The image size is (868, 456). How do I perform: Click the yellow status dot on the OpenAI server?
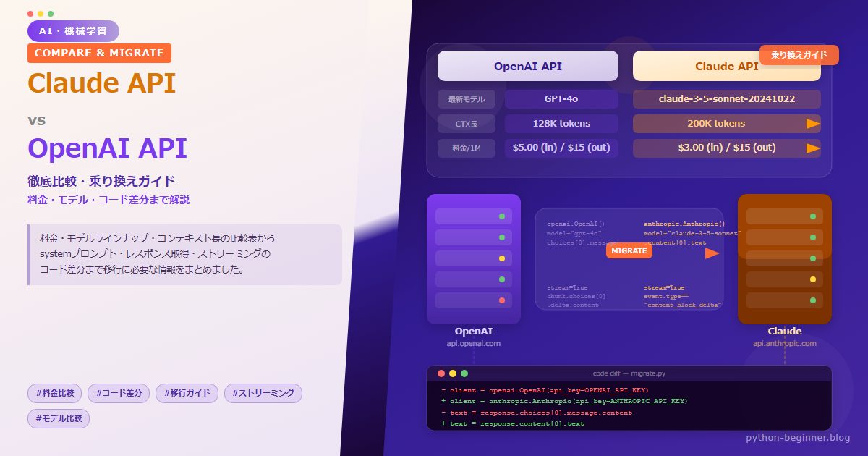pos(502,258)
